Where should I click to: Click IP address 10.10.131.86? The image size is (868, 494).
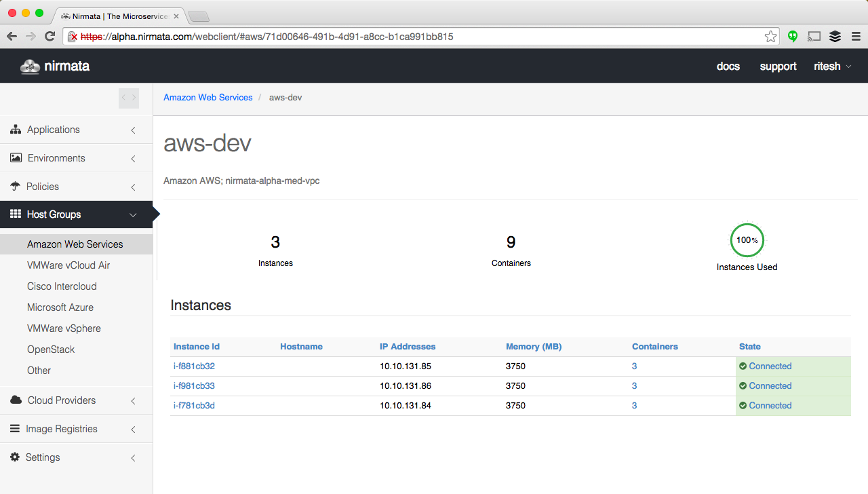pyautogui.click(x=406, y=386)
